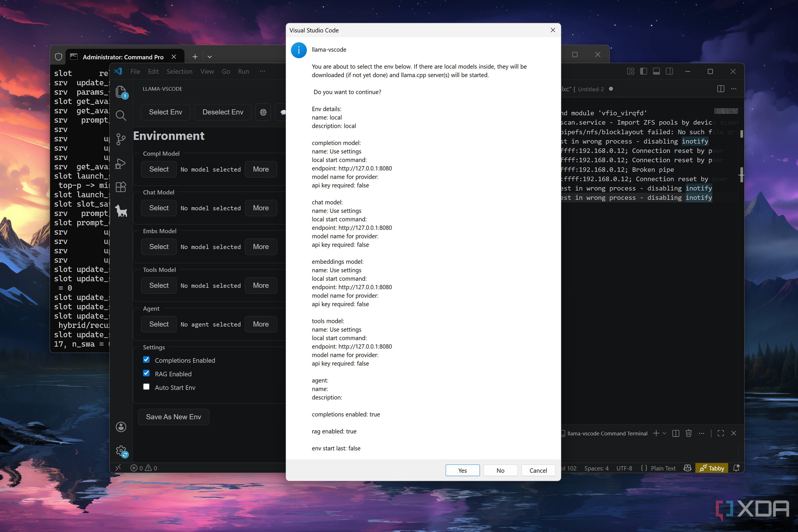The width and height of the screenshot is (798, 532).
Task: Open the Accounts icon in activity bar
Action: click(x=121, y=427)
